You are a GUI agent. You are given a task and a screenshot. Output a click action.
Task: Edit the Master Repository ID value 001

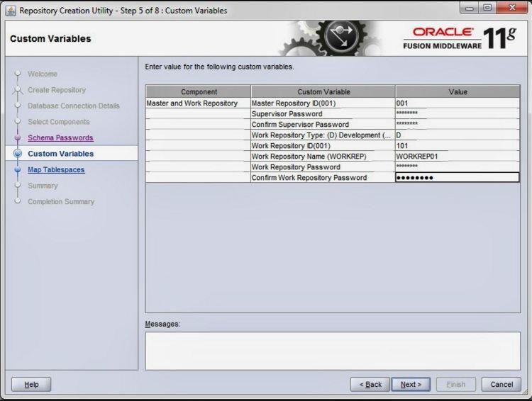click(458, 103)
